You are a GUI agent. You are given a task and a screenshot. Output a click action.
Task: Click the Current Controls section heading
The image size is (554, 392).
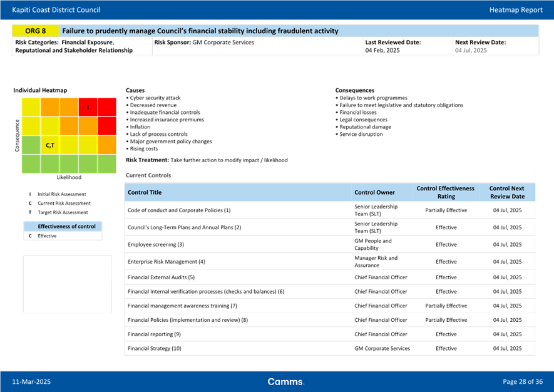click(148, 175)
